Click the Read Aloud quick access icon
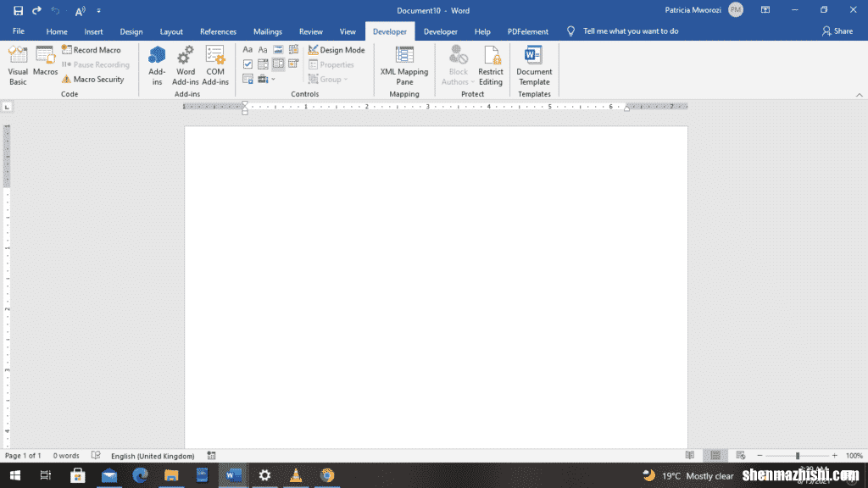 tap(81, 10)
